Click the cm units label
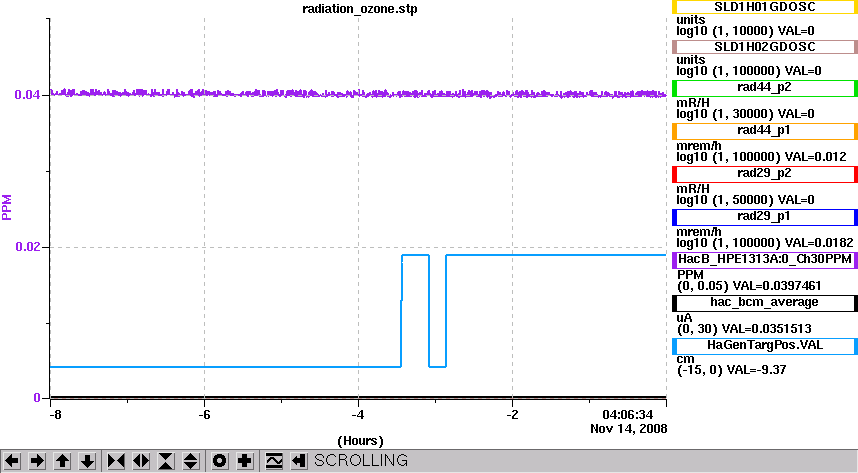Image resolution: width=858 pixels, height=473 pixels. [x=685, y=360]
